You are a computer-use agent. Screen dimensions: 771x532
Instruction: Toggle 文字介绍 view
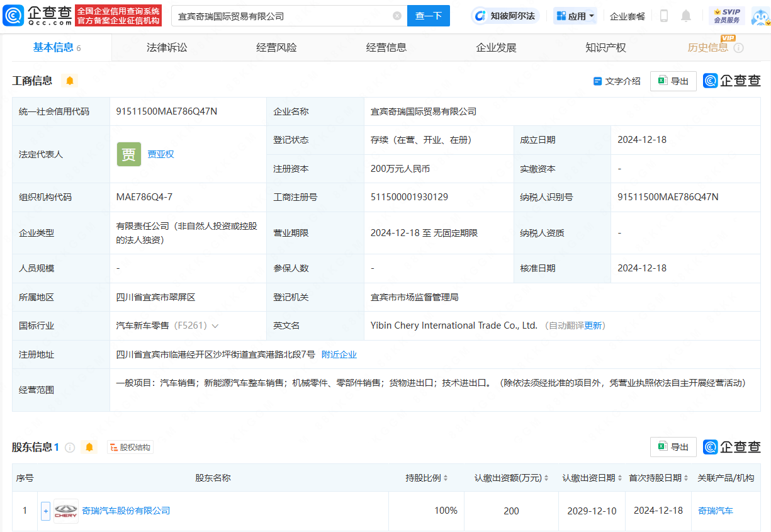coord(617,81)
